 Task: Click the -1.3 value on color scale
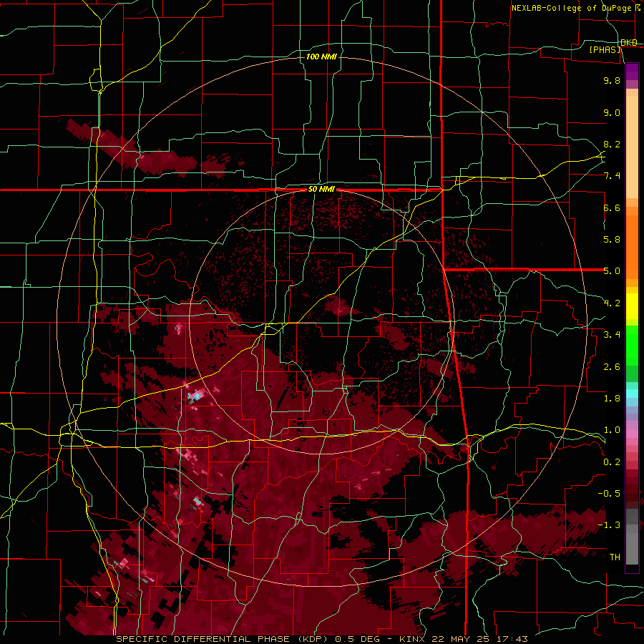609,525
